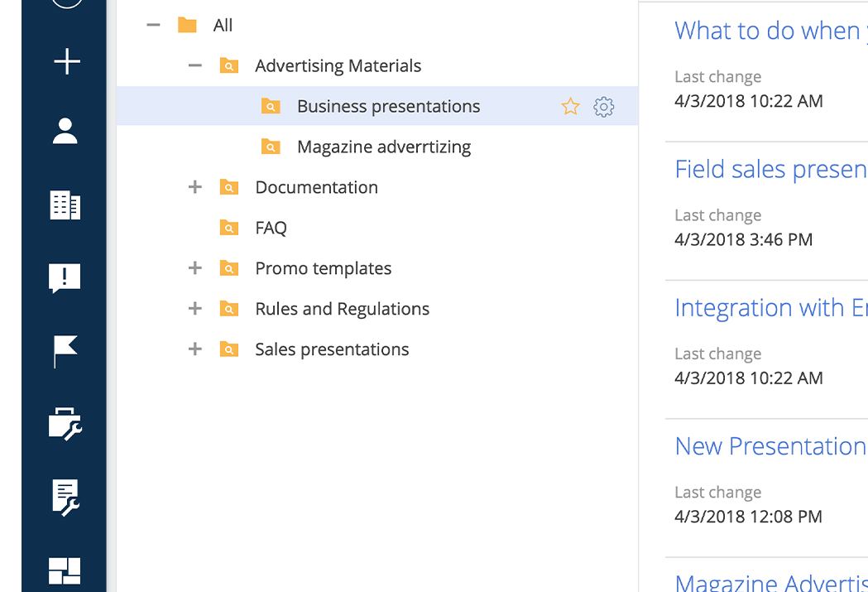Star the Business presentations folder
Viewport: 868px width, 592px height.
click(x=570, y=107)
